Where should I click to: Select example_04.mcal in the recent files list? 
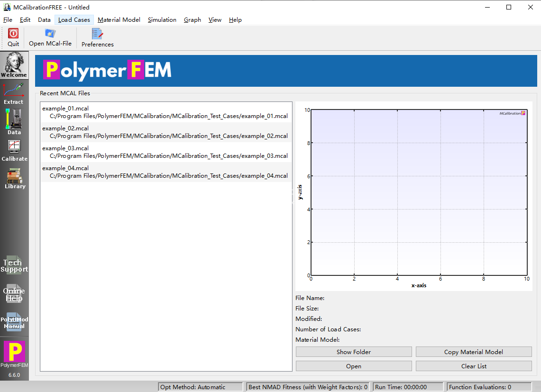point(166,172)
